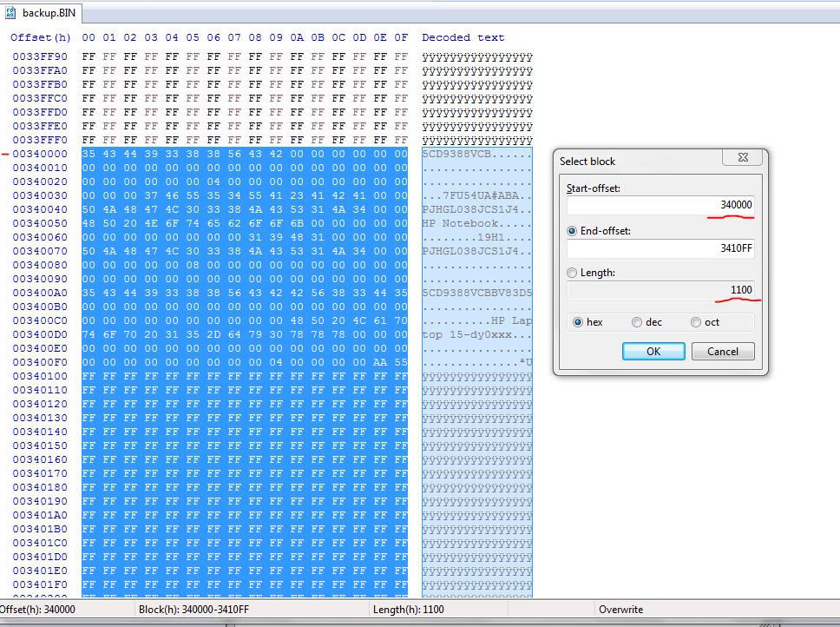The width and height of the screenshot is (840, 627).
Task: Confirm with the OK button
Action: (x=653, y=352)
